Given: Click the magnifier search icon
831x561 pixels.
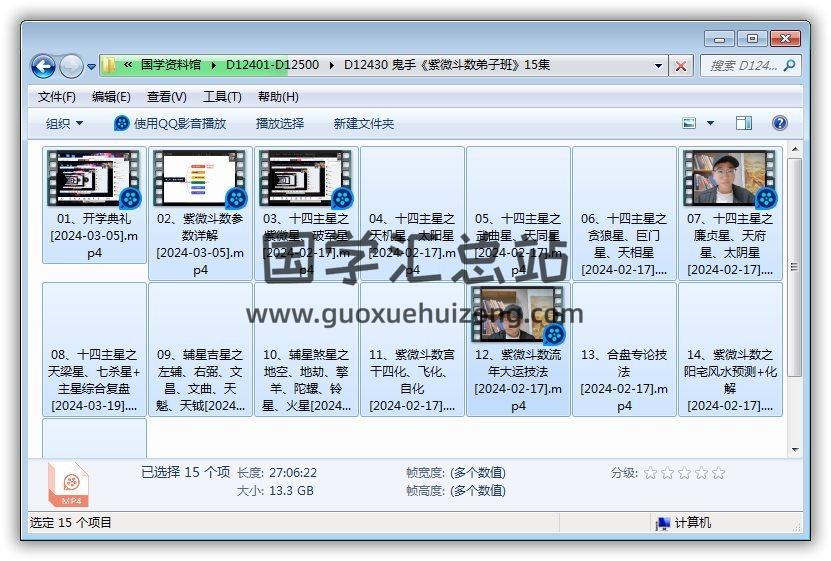Looking at the screenshot, I should tap(790, 65).
